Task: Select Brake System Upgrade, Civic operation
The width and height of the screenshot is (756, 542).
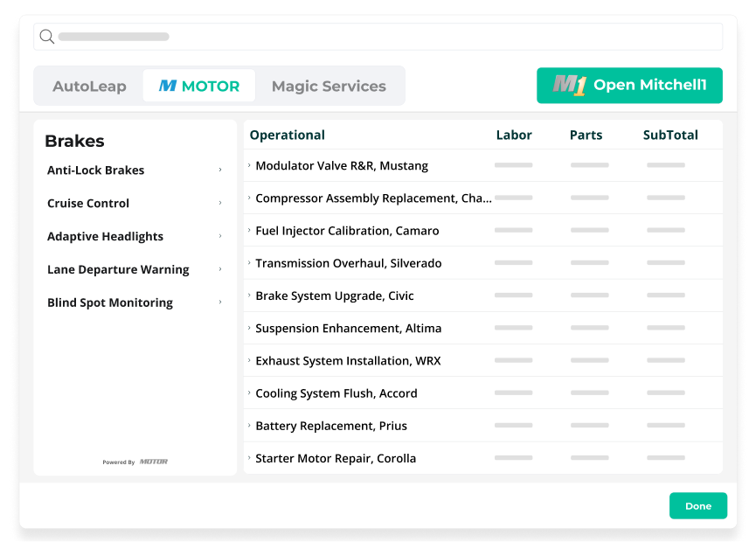Action: pos(335,295)
